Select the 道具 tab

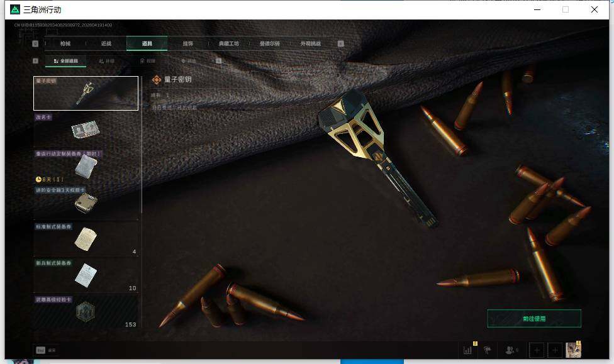click(147, 43)
